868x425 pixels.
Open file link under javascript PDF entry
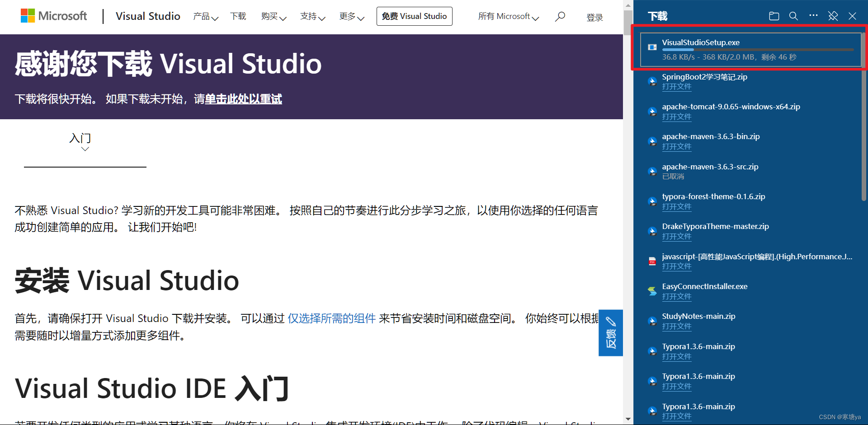pyautogui.click(x=677, y=266)
